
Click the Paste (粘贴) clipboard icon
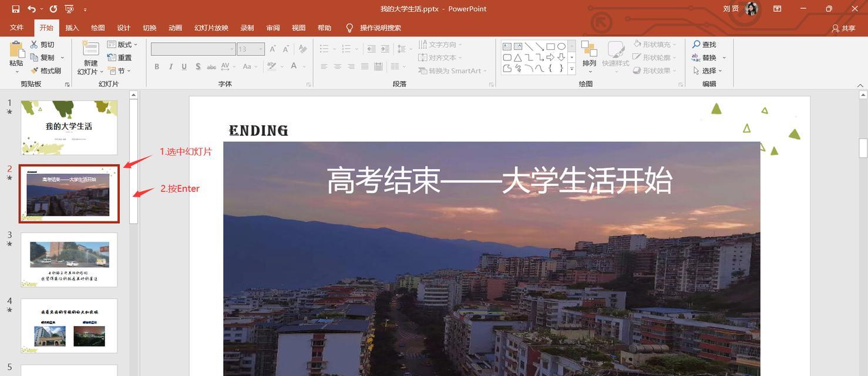pos(16,50)
